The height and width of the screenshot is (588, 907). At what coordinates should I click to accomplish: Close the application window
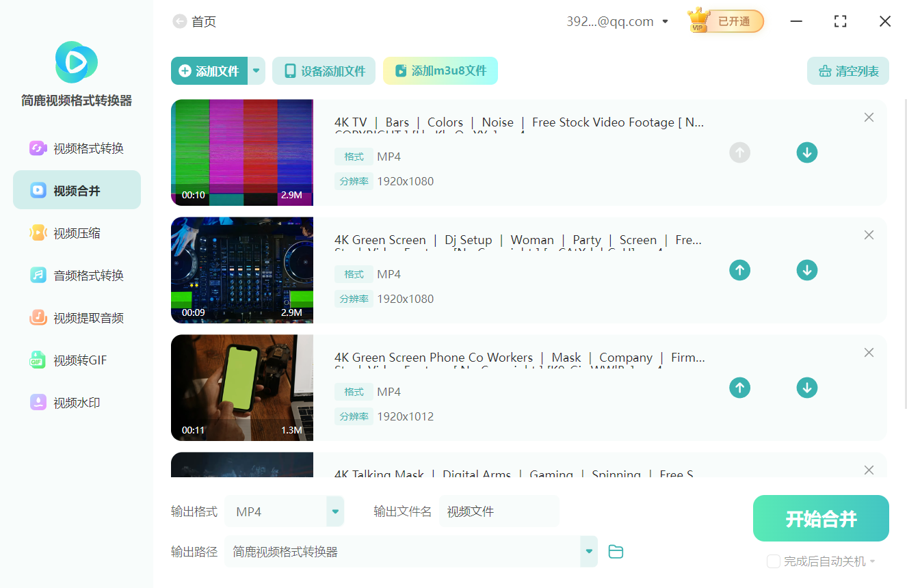coord(885,21)
